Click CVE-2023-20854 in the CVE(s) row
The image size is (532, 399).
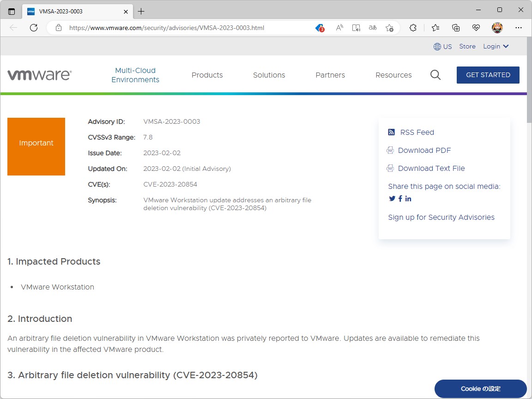click(x=170, y=184)
